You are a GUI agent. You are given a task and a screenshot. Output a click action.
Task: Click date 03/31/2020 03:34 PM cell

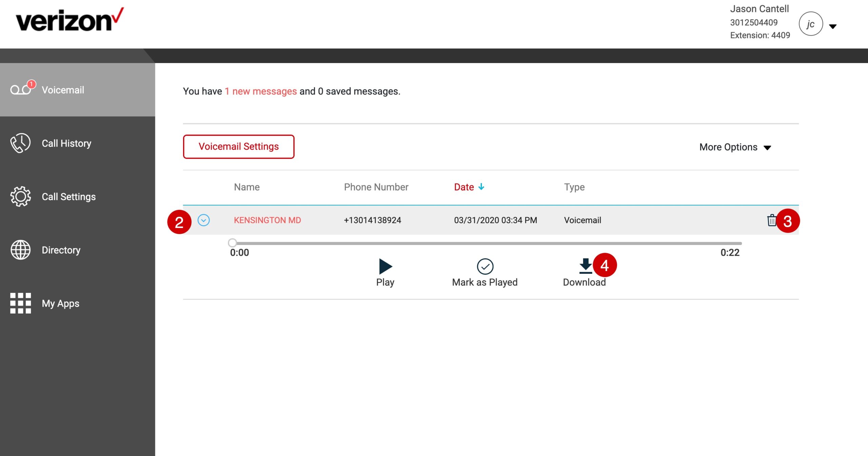click(495, 220)
